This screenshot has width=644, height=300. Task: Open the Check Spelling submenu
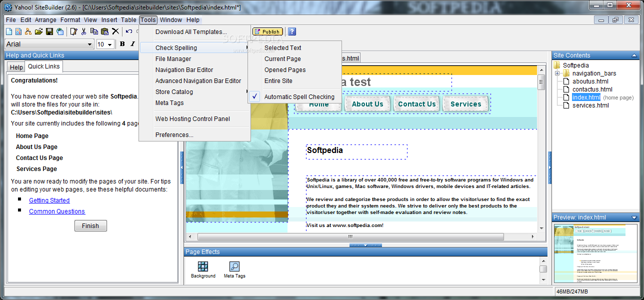(x=194, y=47)
